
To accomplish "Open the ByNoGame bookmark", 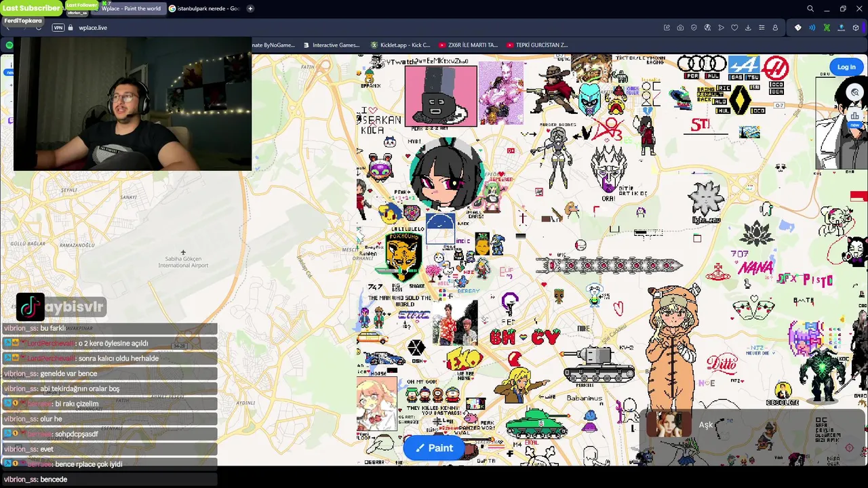I will 273,45.
